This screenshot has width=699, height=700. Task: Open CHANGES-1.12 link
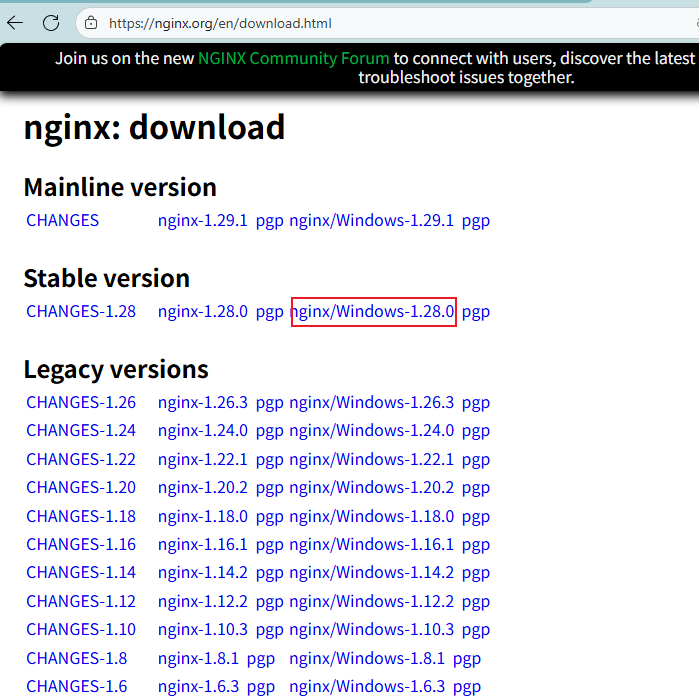pos(81,601)
